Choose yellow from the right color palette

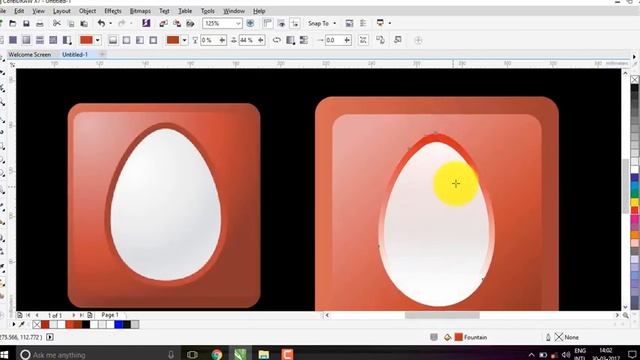click(x=635, y=202)
